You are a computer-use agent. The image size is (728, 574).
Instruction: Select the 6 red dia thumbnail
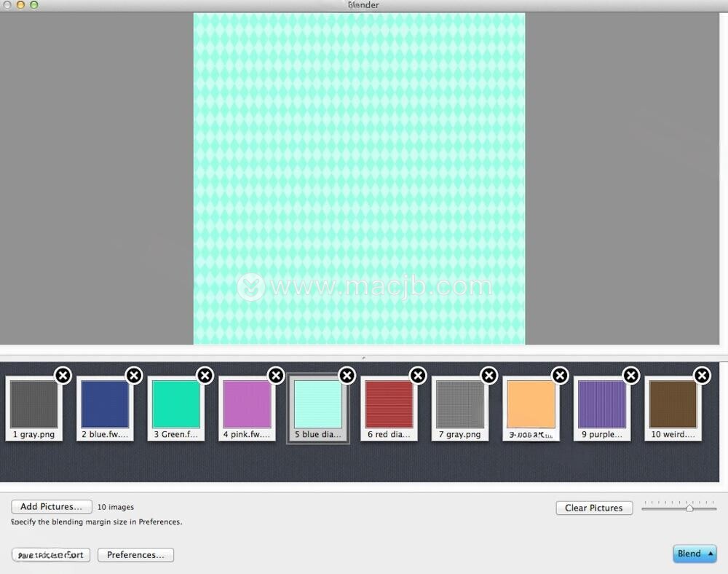389,409
